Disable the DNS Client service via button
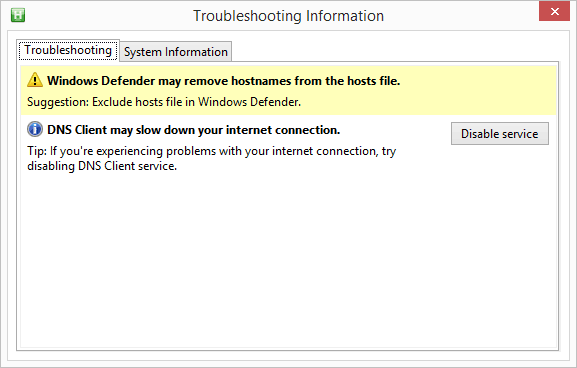 pos(500,134)
